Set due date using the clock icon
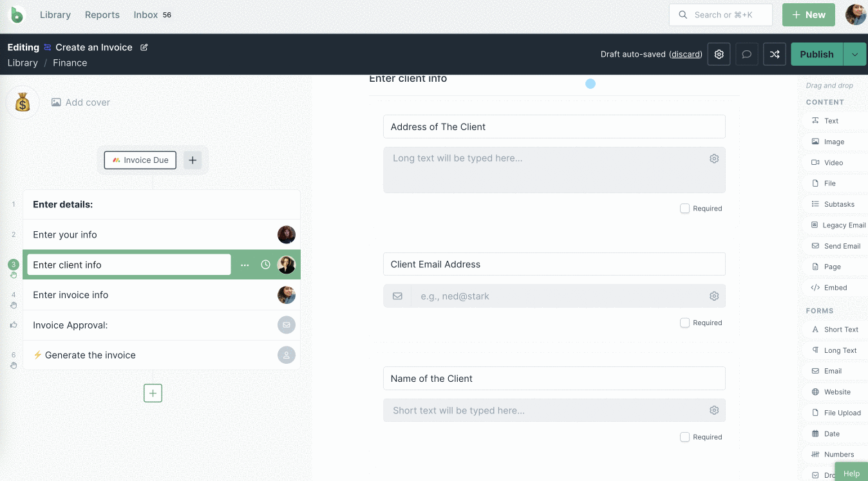Viewport: 868px width, 481px height. [x=265, y=265]
